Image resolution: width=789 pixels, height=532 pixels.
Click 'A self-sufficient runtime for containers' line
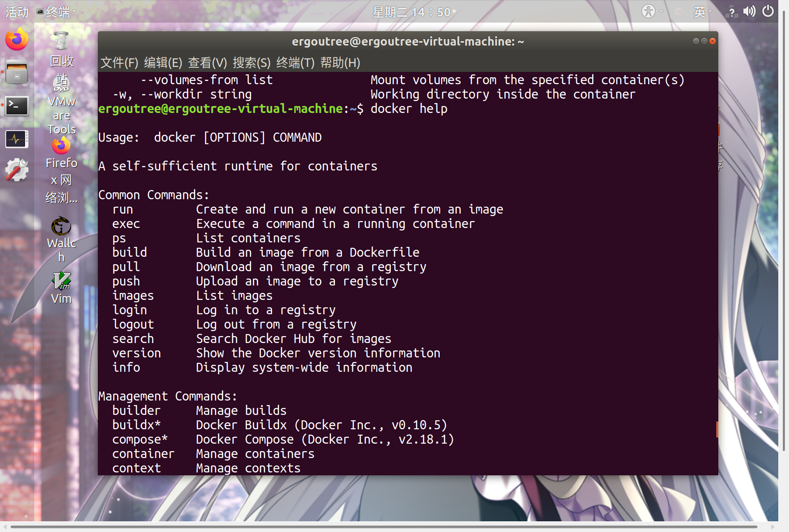(x=238, y=166)
